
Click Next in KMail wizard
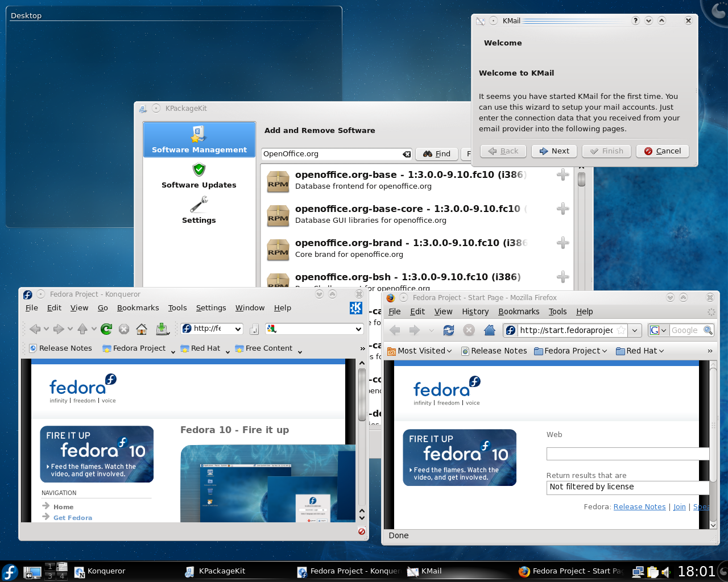click(x=555, y=151)
